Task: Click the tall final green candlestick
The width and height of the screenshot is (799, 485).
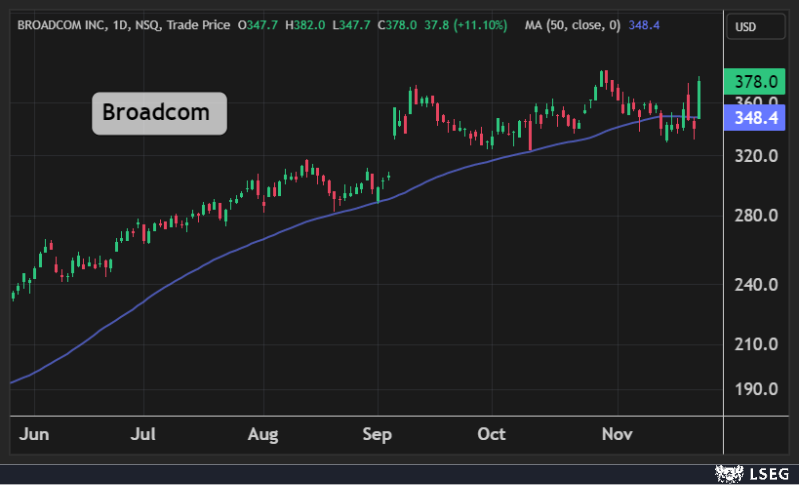Action: (x=699, y=98)
